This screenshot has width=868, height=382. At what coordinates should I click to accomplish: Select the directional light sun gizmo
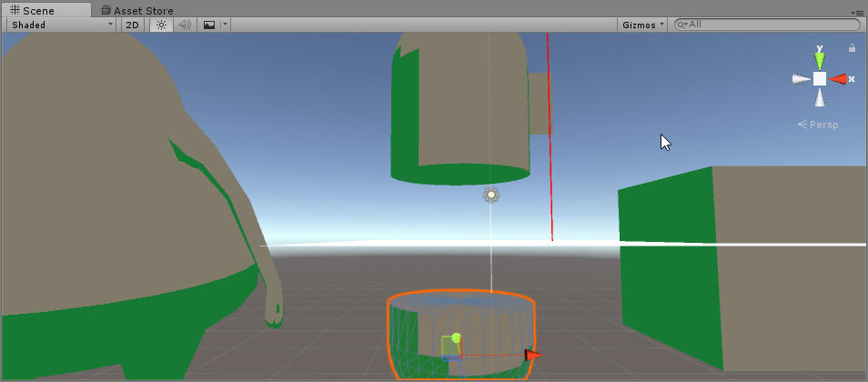click(491, 195)
